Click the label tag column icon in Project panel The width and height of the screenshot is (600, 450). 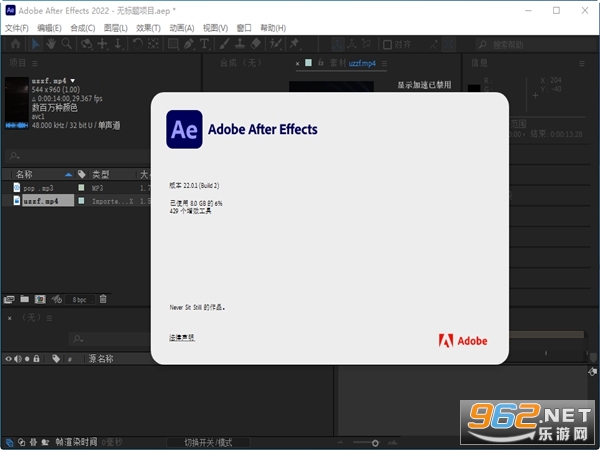(82, 174)
